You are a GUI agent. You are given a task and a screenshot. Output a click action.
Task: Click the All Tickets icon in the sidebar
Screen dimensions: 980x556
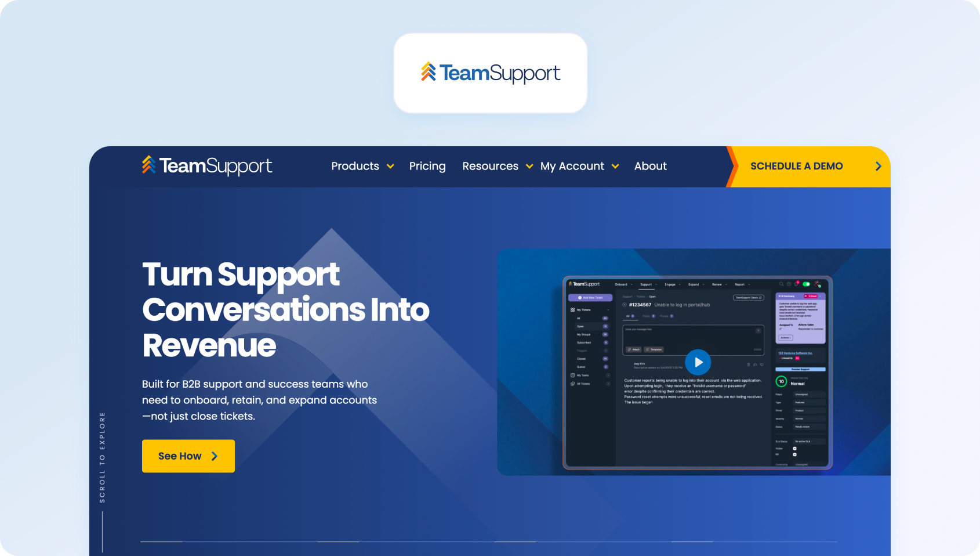[x=572, y=384]
